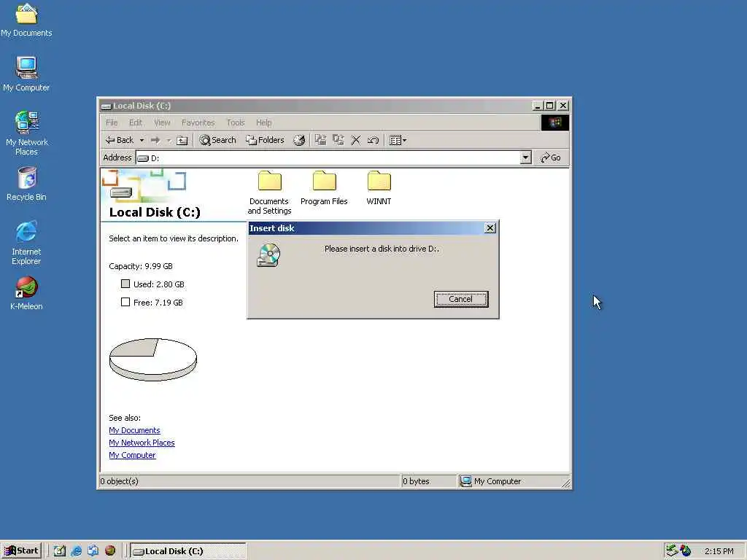Viewport: 747px width, 560px height.
Task: Click the drive icon in the title bar
Action: coord(106,106)
